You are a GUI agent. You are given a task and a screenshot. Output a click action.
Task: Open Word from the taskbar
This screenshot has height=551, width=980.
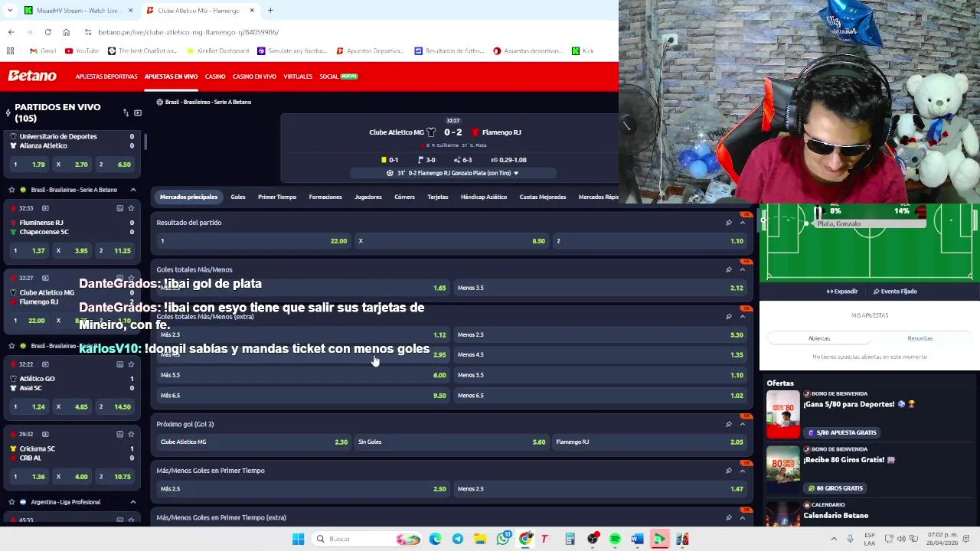point(637,539)
